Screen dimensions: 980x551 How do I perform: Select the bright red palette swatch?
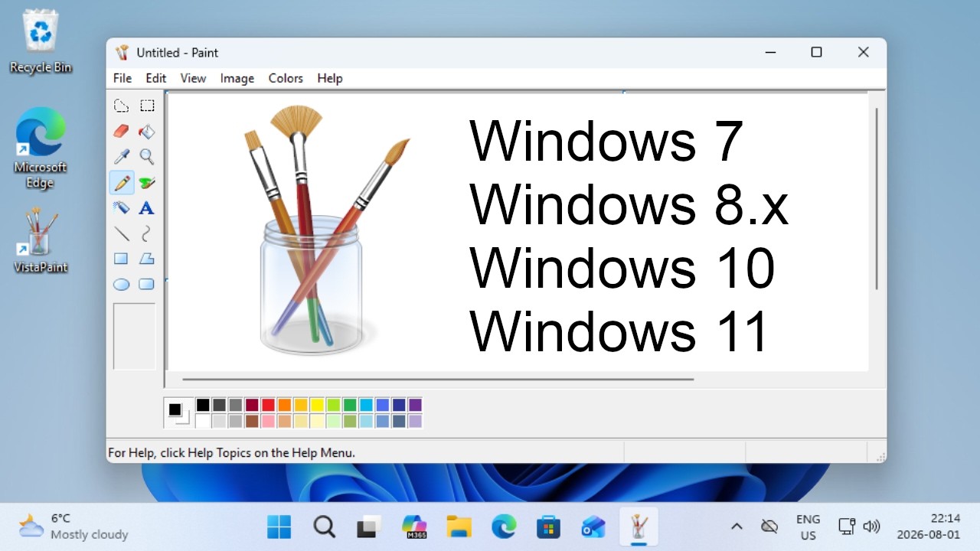(268, 405)
